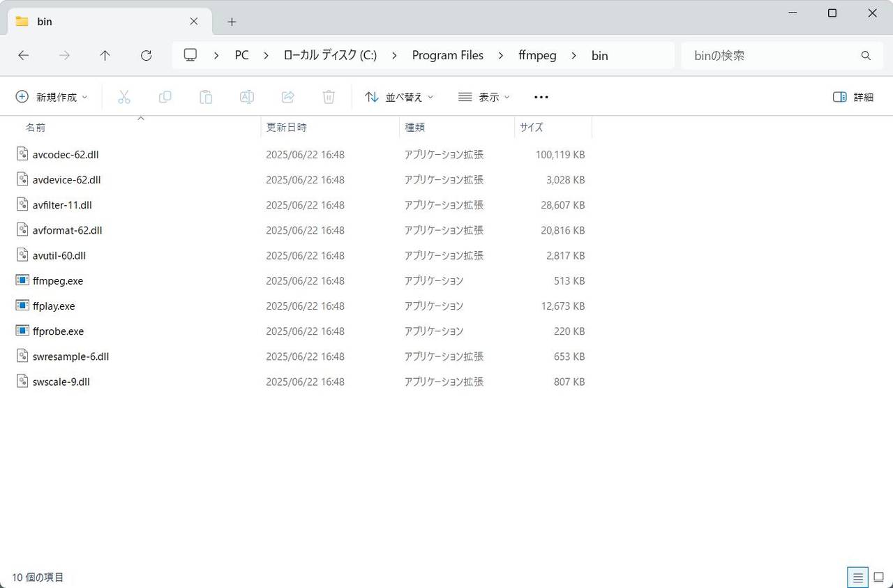This screenshot has width=893, height=588.
Task: Navigate to Program Files breadcrumb
Action: click(448, 55)
